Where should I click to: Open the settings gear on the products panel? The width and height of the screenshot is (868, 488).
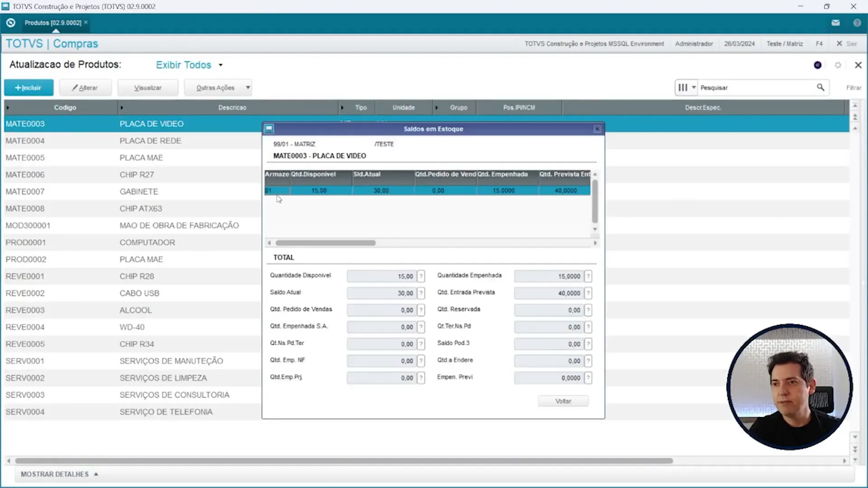pyautogui.click(x=838, y=65)
